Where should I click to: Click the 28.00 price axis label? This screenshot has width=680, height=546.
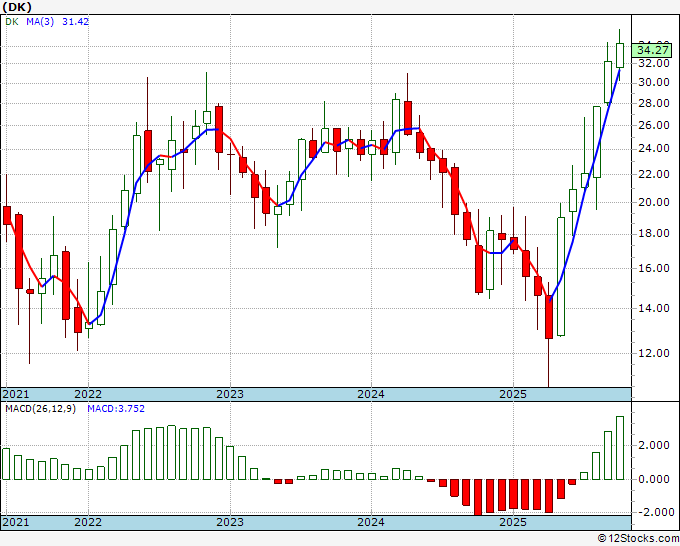(x=654, y=103)
